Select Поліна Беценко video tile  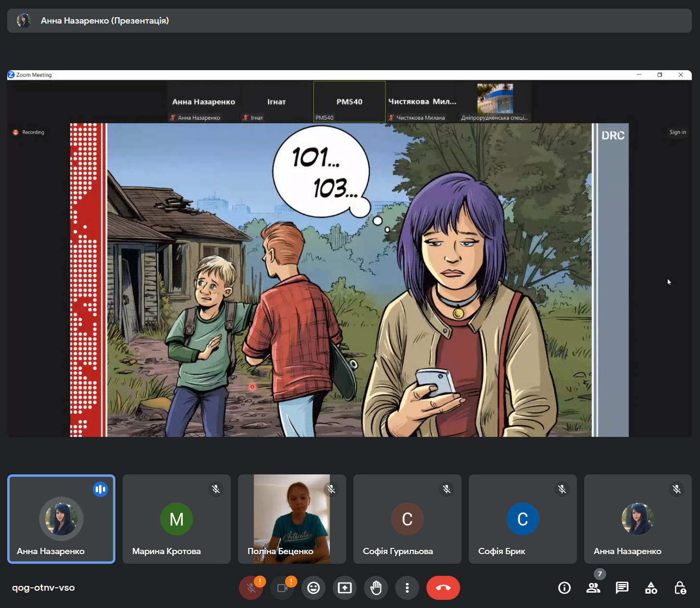[x=292, y=519]
